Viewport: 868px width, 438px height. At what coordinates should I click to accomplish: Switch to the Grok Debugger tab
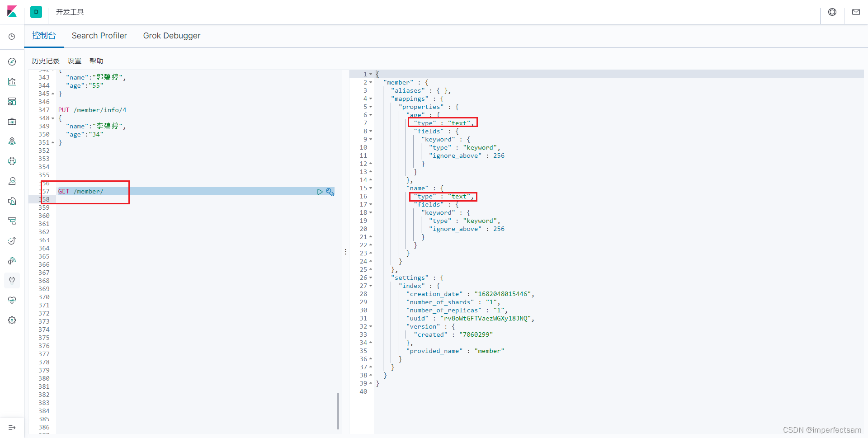pos(172,36)
